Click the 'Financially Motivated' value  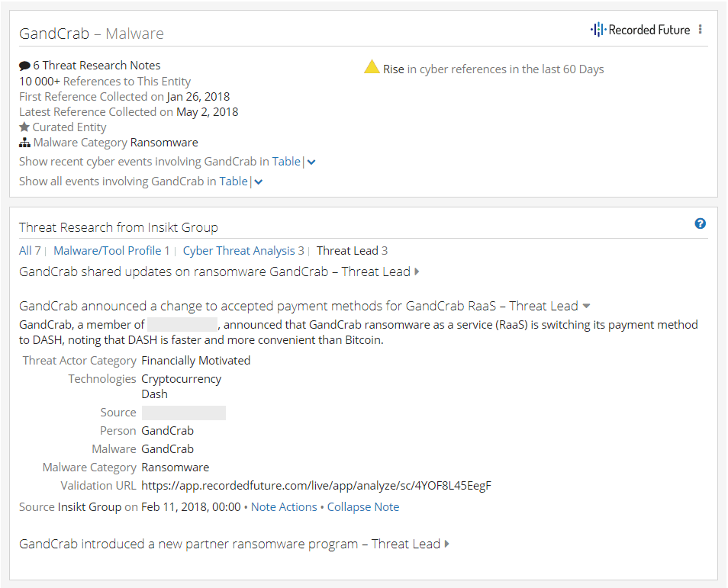196,361
